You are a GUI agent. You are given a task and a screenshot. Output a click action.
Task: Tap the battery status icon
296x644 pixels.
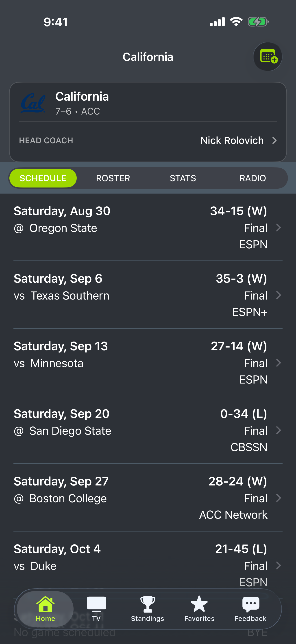coord(258,22)
